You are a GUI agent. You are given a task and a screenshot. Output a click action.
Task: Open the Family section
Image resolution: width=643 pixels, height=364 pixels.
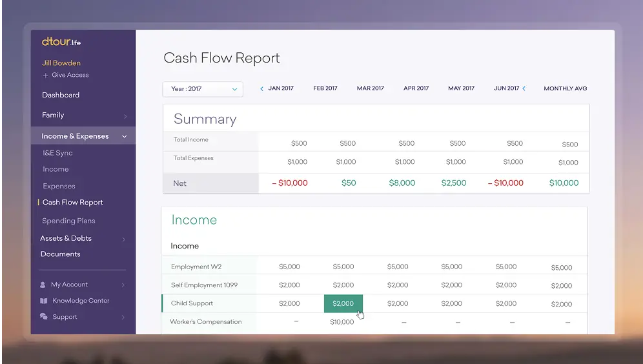53,115
